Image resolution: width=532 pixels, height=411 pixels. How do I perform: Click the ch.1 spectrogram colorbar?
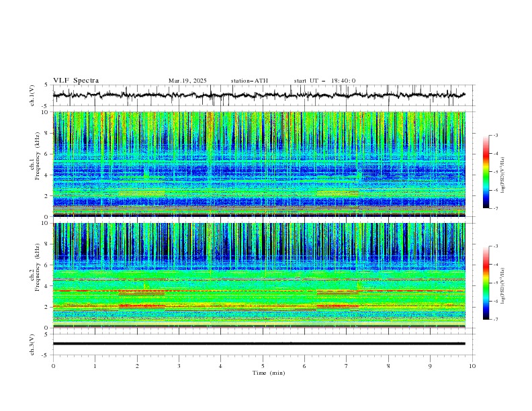pyautogui.click(x=486, y=171)
